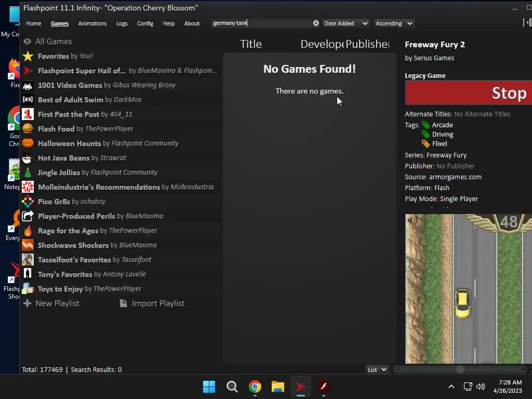
Task: Click the Molleindustria's Recommendations icon
Action: 28,187
